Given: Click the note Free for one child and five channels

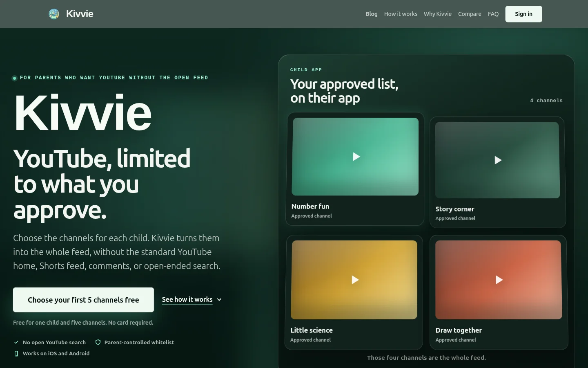Looking at the screenshot, I should click(x=83, y=323).
